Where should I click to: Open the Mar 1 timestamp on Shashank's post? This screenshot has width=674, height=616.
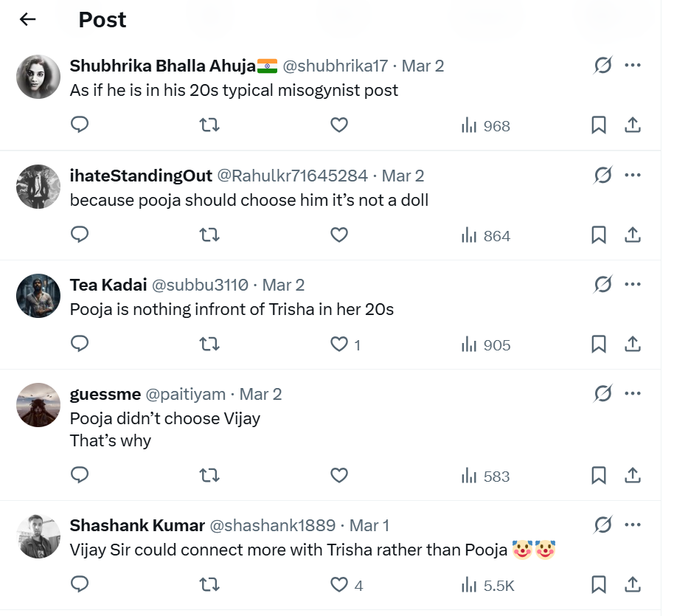pos(369,525)
